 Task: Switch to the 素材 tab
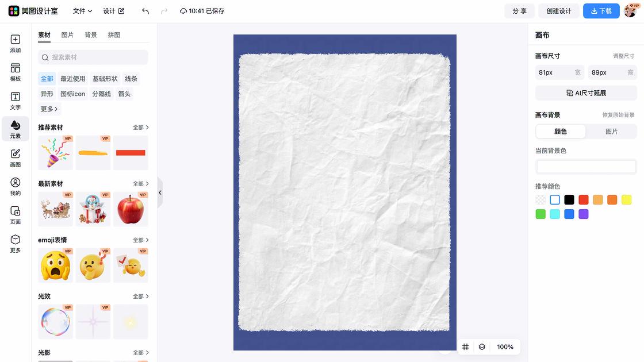click(x=44, y=35)
